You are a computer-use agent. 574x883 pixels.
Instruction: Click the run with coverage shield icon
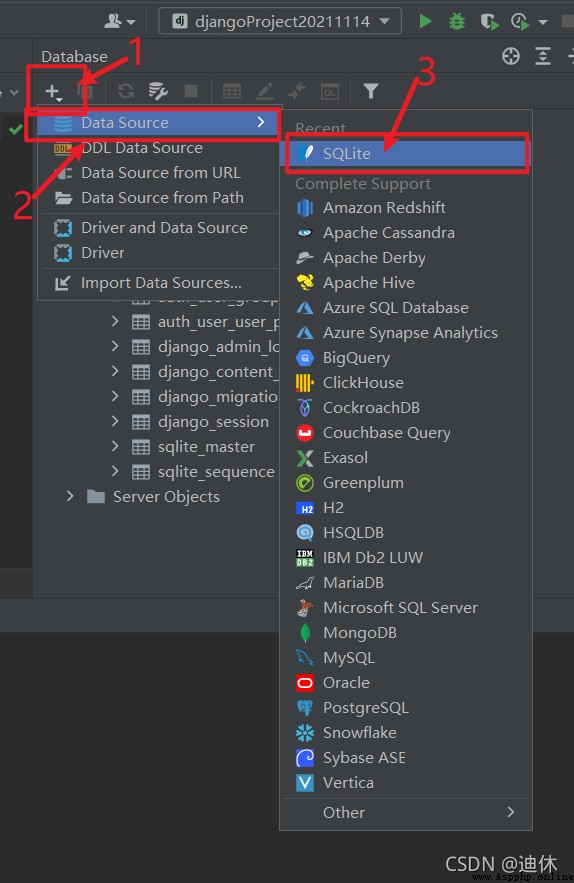click(489, 21)
